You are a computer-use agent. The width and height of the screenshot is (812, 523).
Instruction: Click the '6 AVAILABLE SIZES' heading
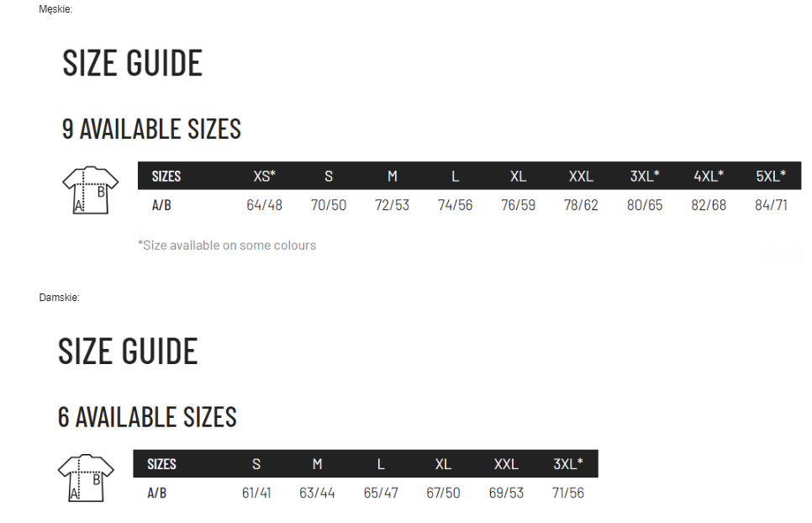point(147,417)
